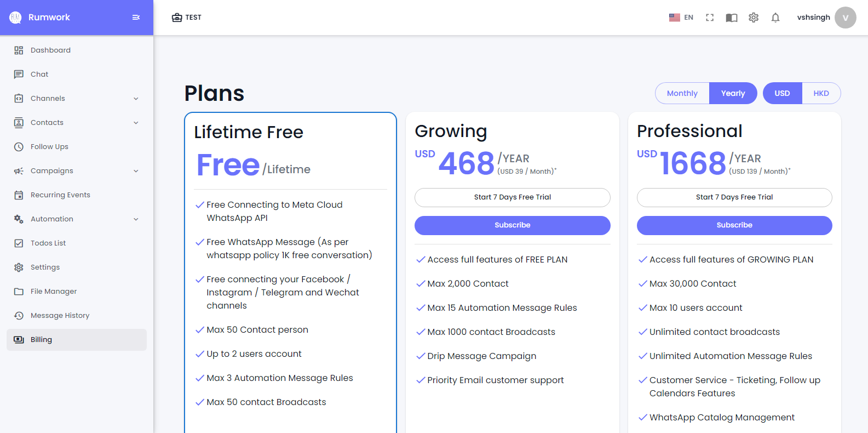Click the Rumwork logo icon
This screenshot has width=868, height=433.
15,18
